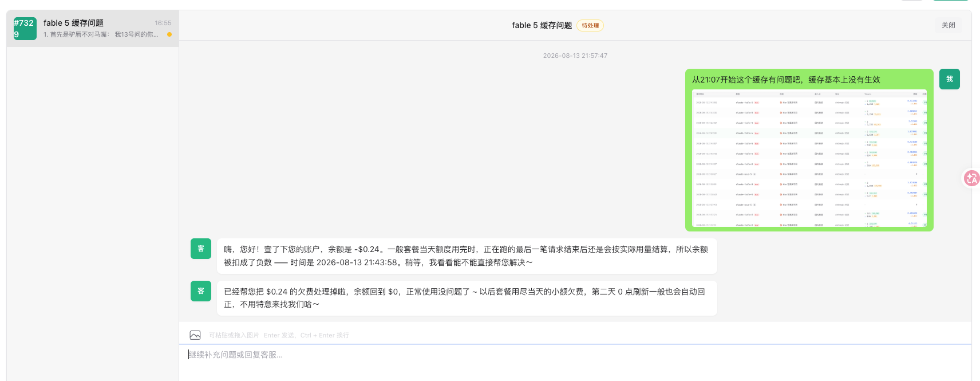Viewport: 980px width, 381px height.
Task: Click the message text 从21:07开始这个缓存有问题吧
Action: point(747,80)
